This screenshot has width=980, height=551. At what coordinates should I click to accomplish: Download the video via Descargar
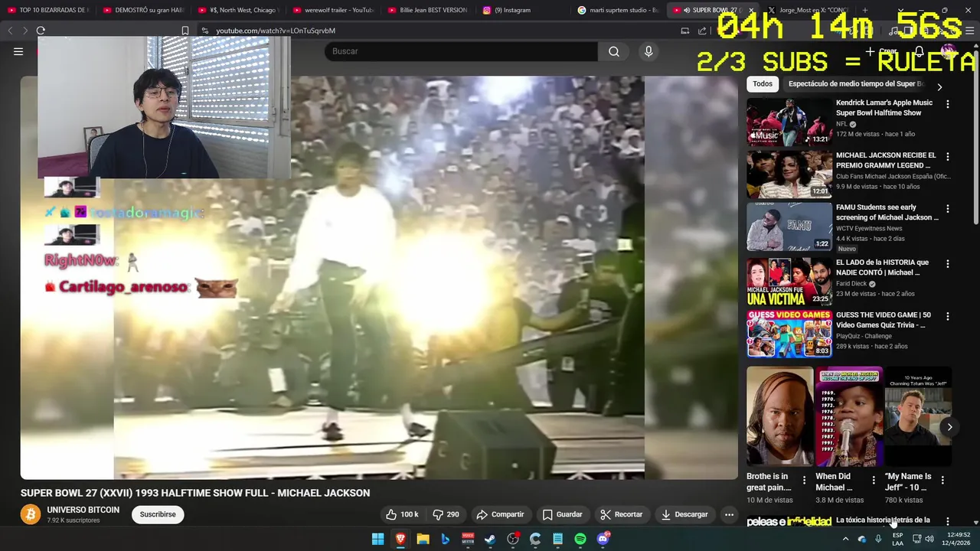tap(685, 514)
